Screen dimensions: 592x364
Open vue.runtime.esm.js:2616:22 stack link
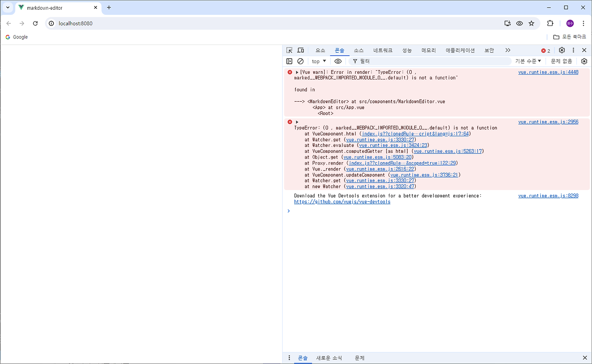(380, 169)
